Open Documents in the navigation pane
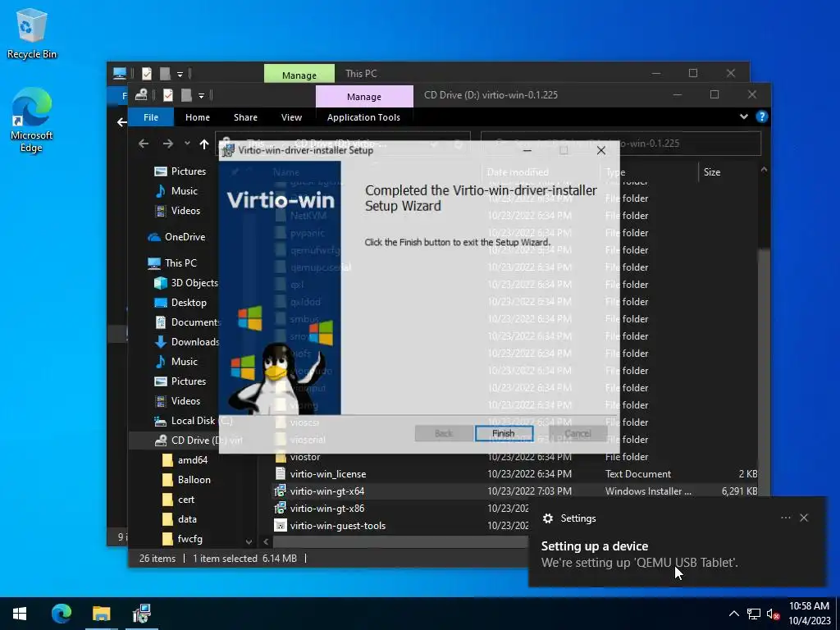The width and height of the screenshot is (840, 630). [x=187, y=322]
